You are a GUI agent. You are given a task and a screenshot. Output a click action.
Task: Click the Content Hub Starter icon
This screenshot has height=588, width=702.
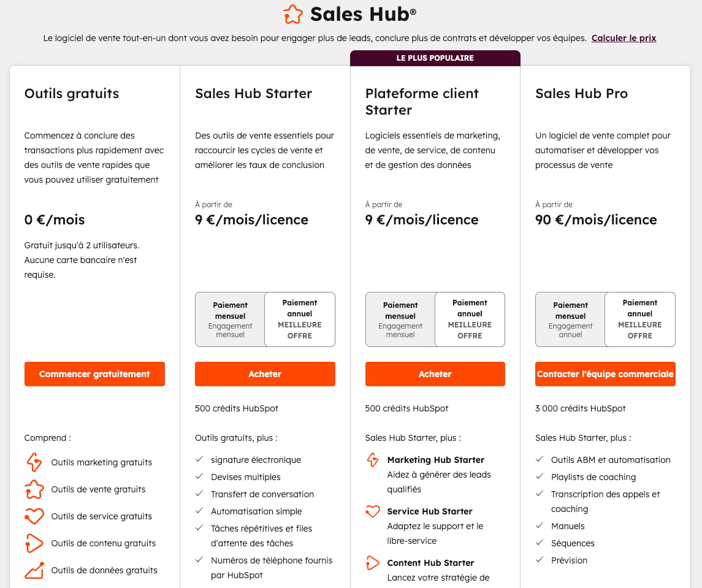pyautogui.click(x=373, y=562)
